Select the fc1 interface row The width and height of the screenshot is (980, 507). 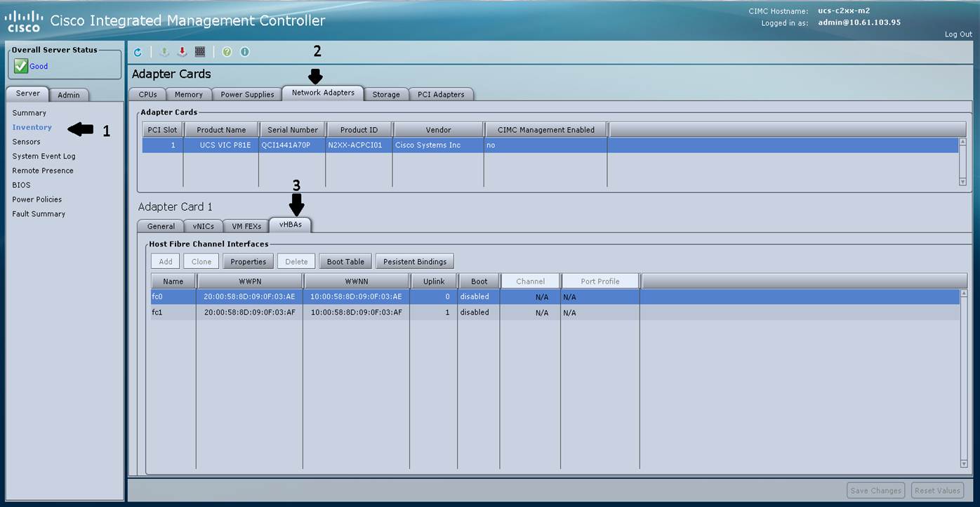[x=555, y=312]
